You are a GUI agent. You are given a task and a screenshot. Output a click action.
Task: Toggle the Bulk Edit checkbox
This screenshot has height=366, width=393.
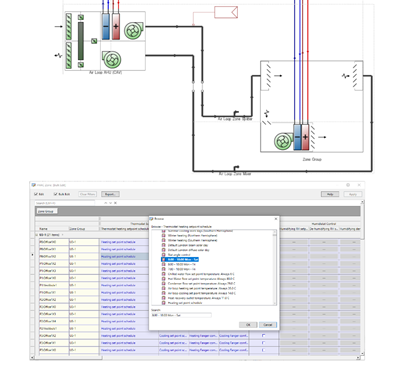pyautogui.click(x=55, y=194)
